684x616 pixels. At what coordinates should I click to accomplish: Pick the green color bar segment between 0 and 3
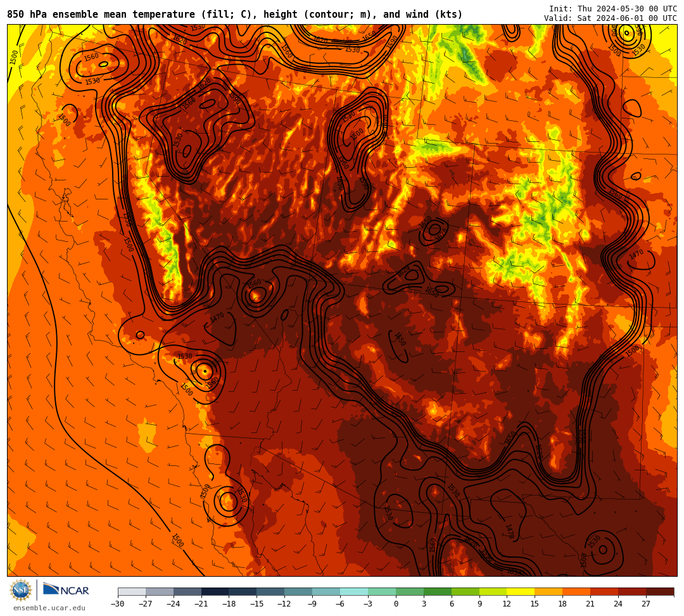(x=410, y=591)
